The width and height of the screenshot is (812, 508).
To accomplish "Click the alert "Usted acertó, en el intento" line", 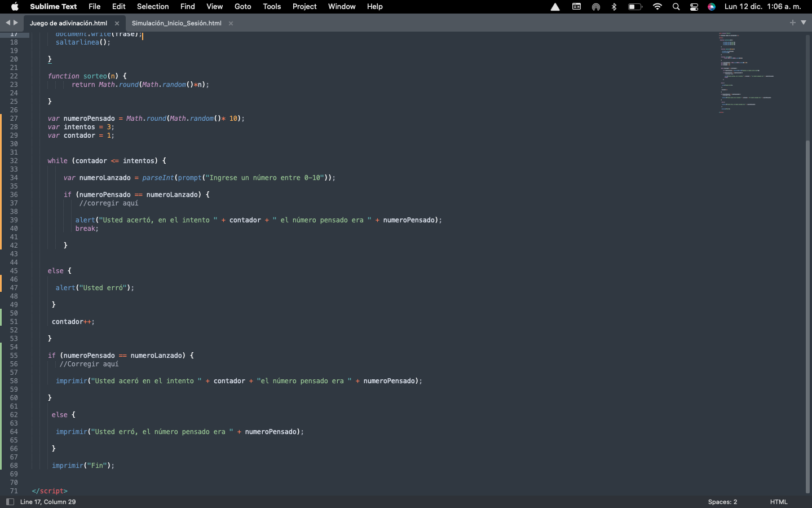I will point(259,220).
